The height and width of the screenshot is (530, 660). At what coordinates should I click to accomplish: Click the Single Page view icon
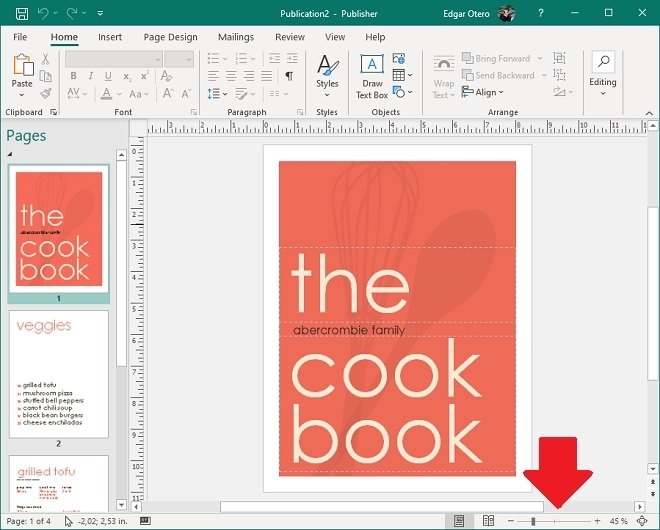pos(459,521)
